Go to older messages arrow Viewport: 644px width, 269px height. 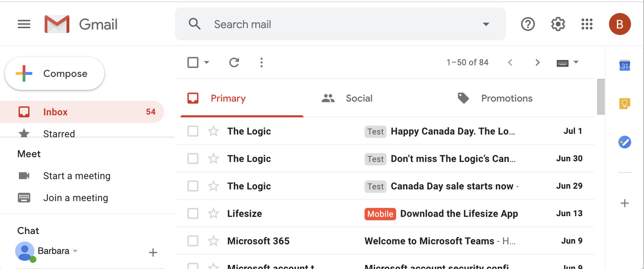pyautogui.click(x=537, y=62)
